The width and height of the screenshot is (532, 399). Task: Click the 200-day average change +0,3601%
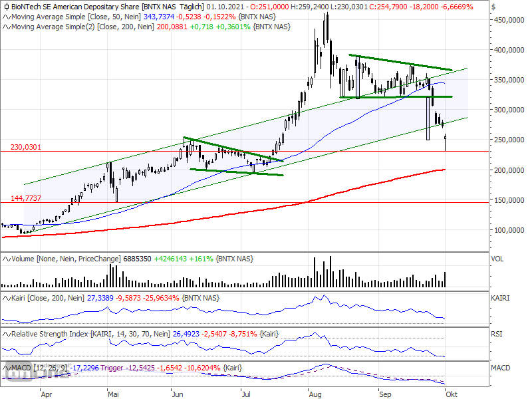[x=233, y=27]
